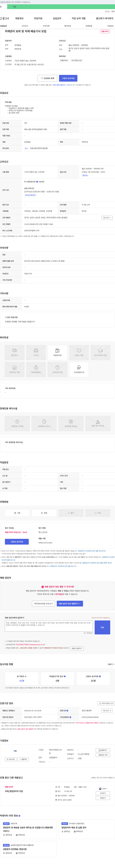Send question with 전송 button
Screen dimensions: 115x868
tap(103, 627)
